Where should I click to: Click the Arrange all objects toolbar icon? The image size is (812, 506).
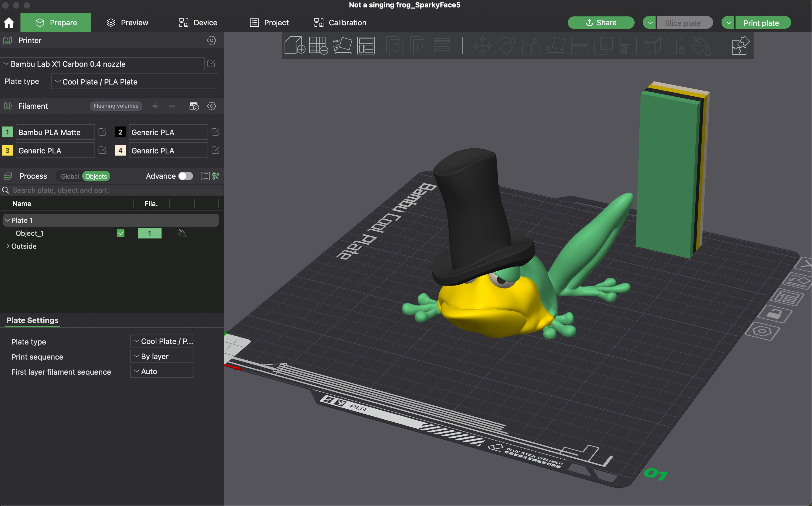click(x=366, y=45)
